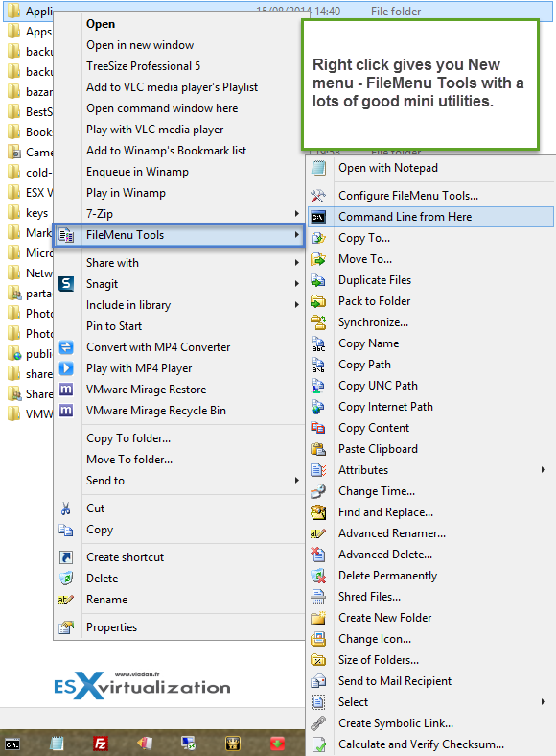Click the Calculate and Verify Checksum icon

click(x=318, y=744)
